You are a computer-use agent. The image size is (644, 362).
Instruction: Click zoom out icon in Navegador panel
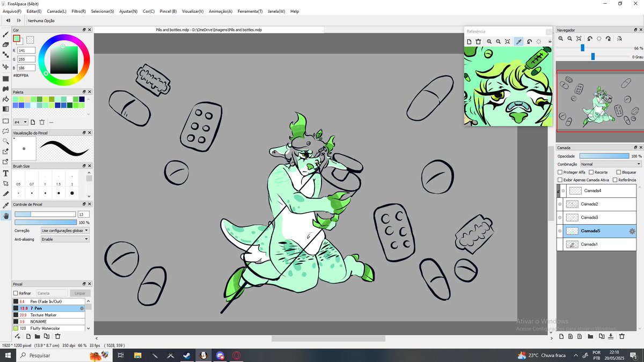[x=570, y=39]
